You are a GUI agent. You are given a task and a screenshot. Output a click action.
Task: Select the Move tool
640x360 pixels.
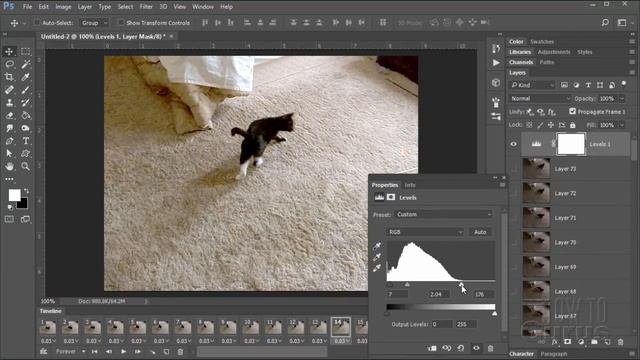(x=9, y=51)
